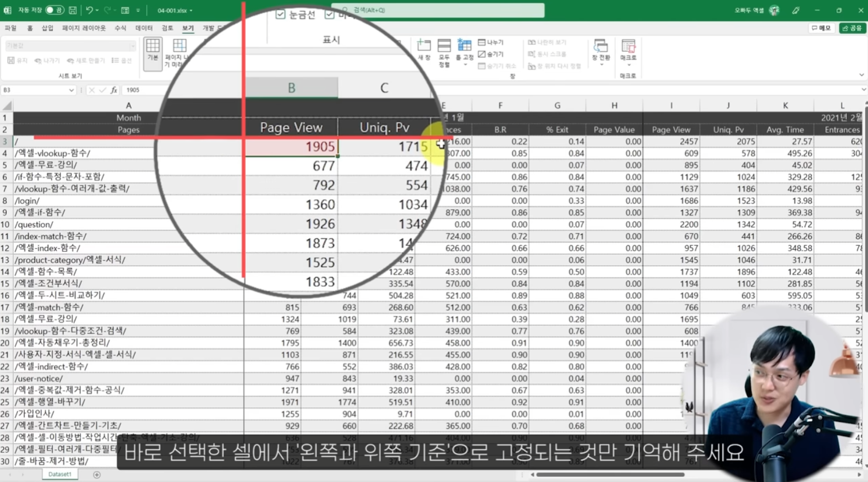Open Customize Quick Access Toolbar arrow
Image resolution: width=868 pixels, height=482 pixels.
coord(138,10)
